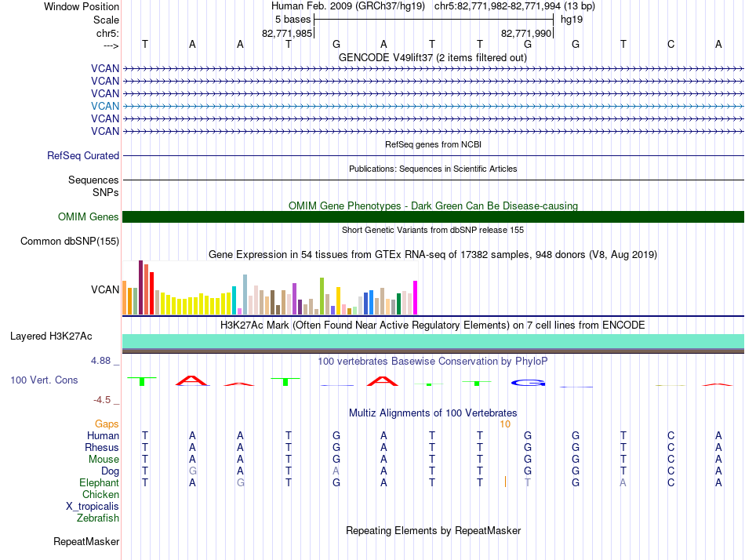Click the 100 Vert. Cons track label

(x=44, y=380)
